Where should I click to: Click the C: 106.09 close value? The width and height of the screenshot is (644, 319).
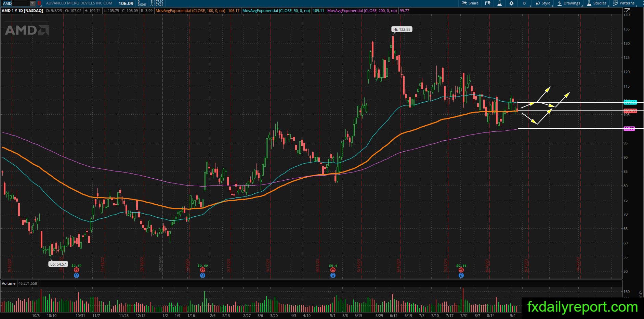coord(130,11)
